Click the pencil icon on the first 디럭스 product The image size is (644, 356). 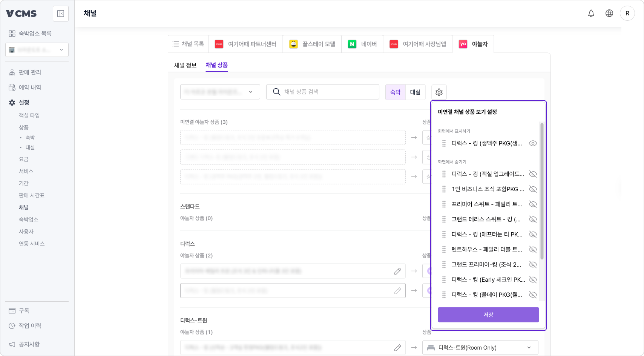click(x=397, y=271)
